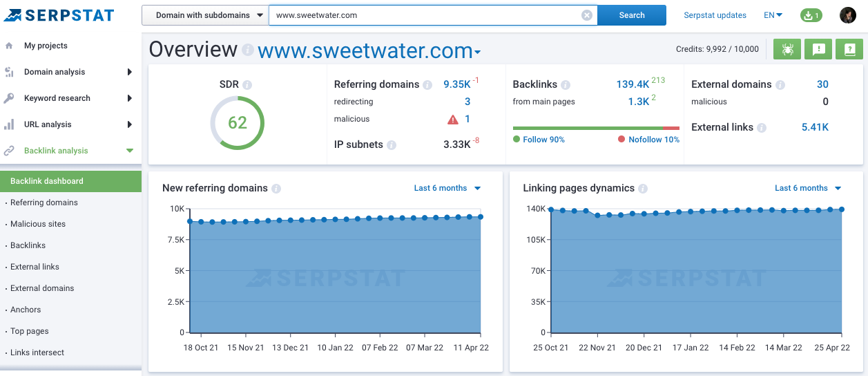Click the export downloads badge icon
This screenshot has width=868, height=376.
pos(811,15)
